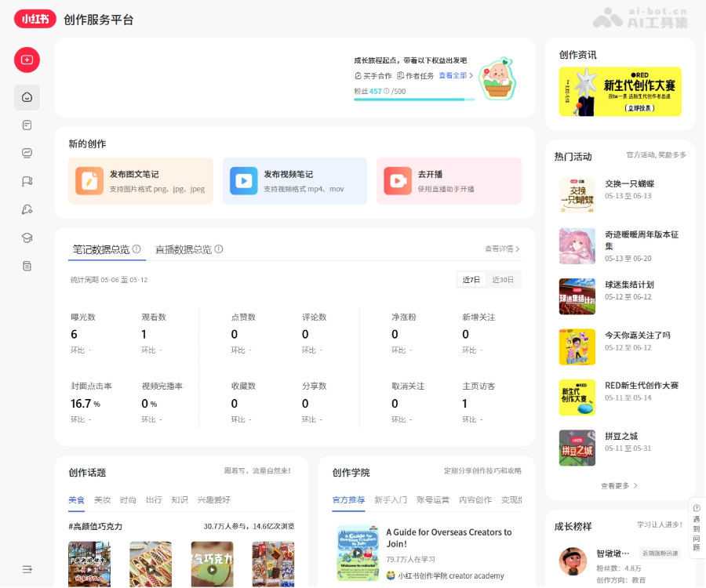
Task: Select 时尚 topic tab
Action: pyautogui.click(x=128, y=500)
